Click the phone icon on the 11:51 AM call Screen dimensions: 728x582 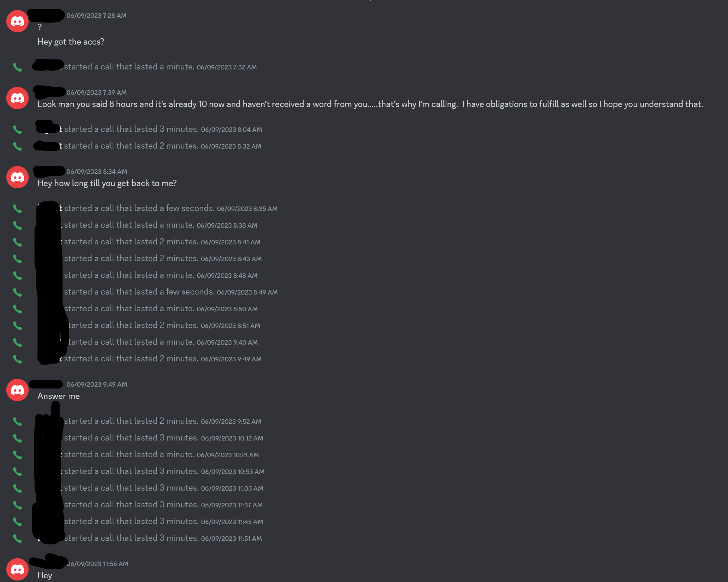pos(17,539)
